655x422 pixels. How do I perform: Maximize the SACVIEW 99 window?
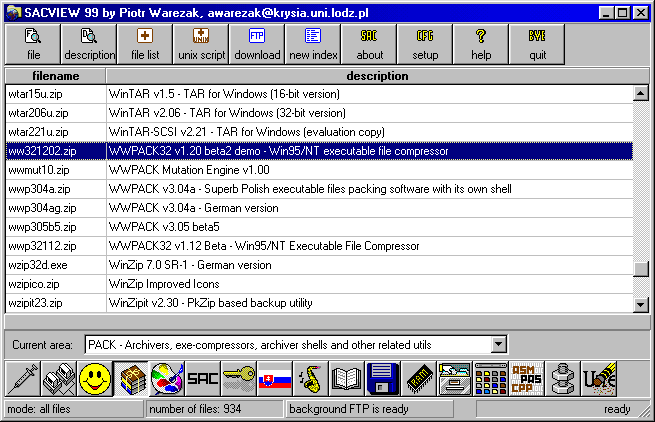point(622,13)
